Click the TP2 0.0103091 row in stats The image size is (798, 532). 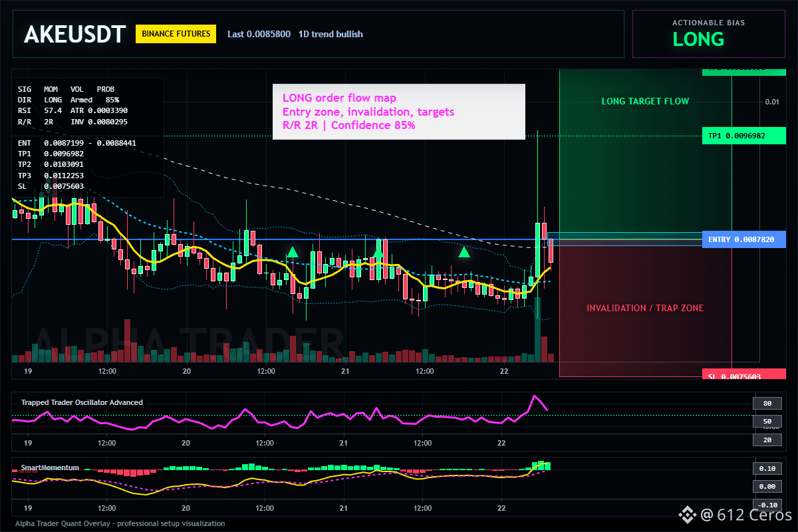[x=51, y=164]
